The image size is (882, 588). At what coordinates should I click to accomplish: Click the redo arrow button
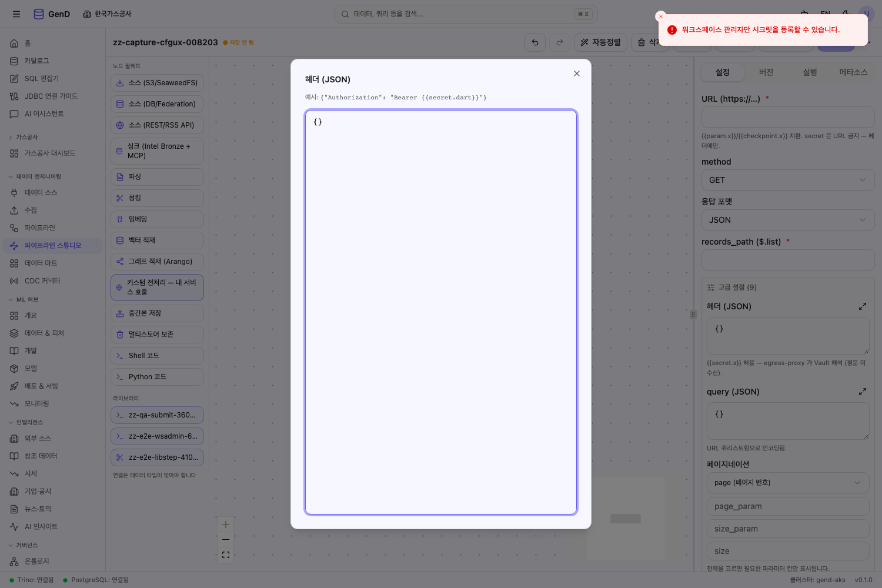click(560, 42)
